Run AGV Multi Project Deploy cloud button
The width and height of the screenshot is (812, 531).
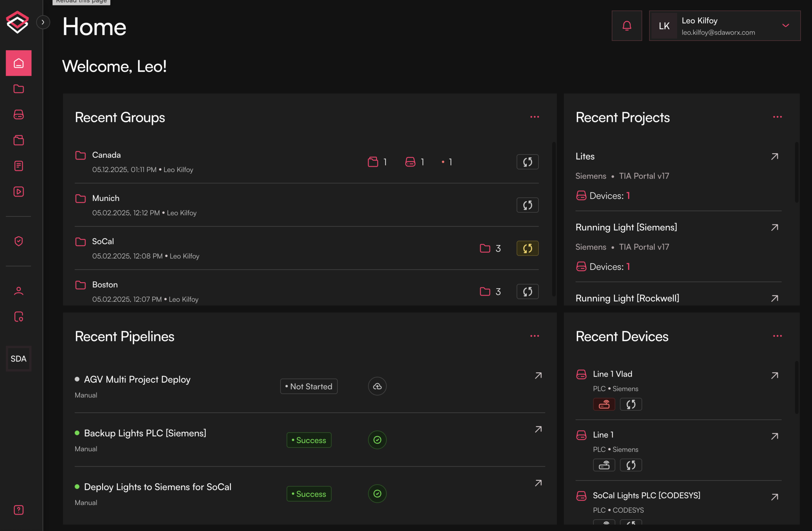pos(377,386)
